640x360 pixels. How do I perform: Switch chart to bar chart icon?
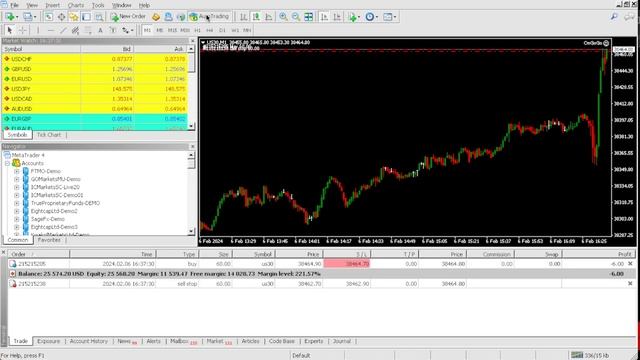[243, 17]
